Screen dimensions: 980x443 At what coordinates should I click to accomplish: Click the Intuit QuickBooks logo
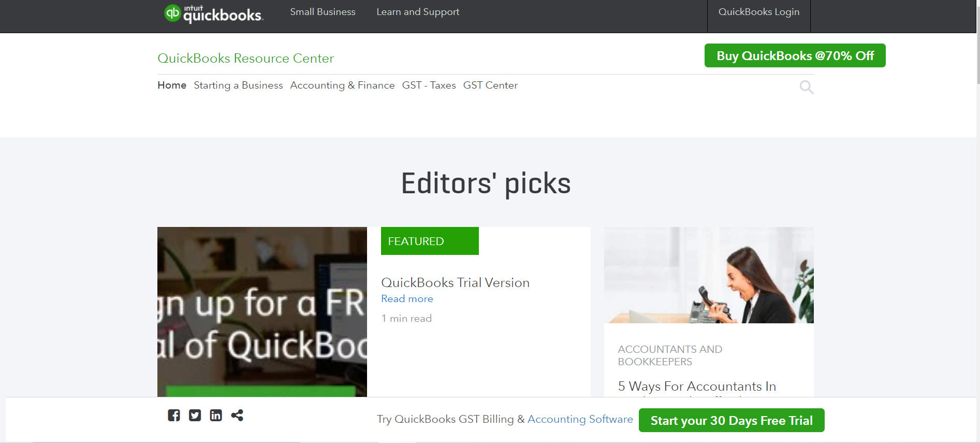[x=213, y=13]
